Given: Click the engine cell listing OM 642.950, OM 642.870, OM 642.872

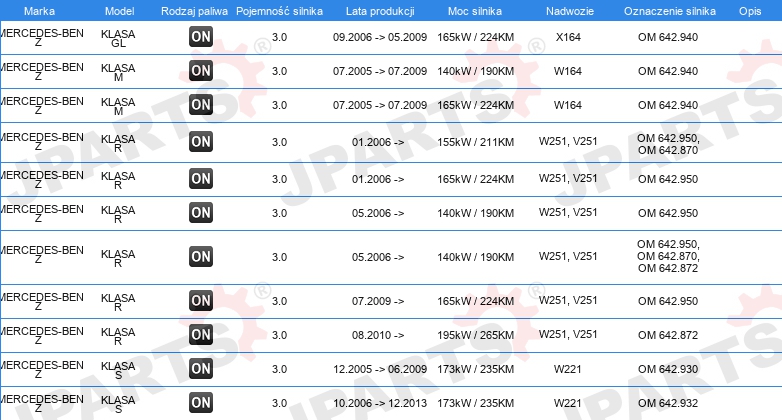Looking at the screenshot, I should (x=668, y=256).
